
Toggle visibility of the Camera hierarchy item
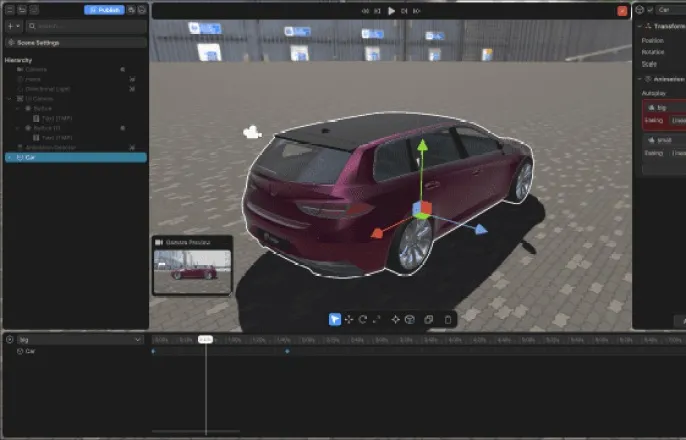pos(123,70)
